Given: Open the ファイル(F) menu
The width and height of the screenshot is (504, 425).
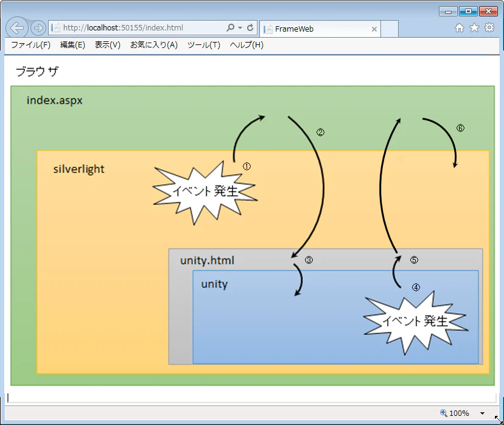Looking at the screenshot, I should pos(31,45).
